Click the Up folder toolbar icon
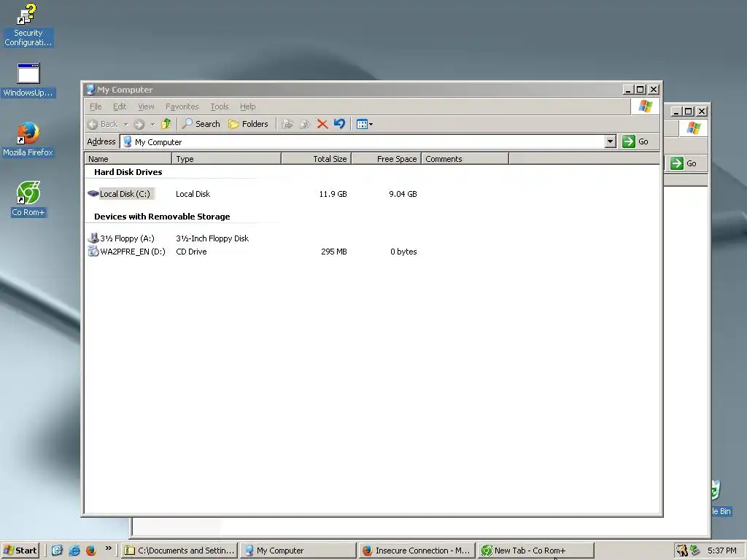This screenshot has height=560, width=747. point(166,124)
